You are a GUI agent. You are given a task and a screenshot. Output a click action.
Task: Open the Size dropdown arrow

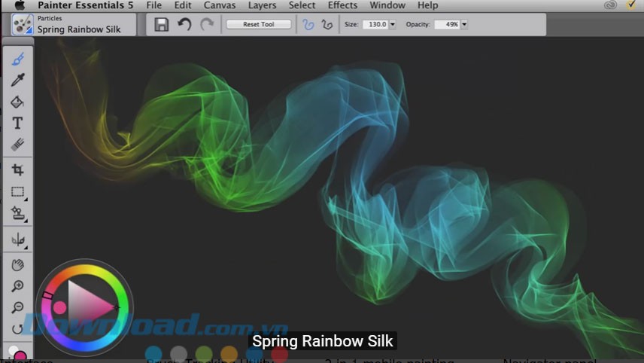[x=391, y=24]
